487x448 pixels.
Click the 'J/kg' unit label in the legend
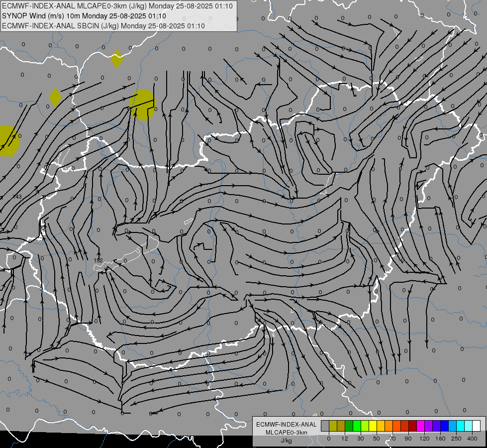pos(286,441)
